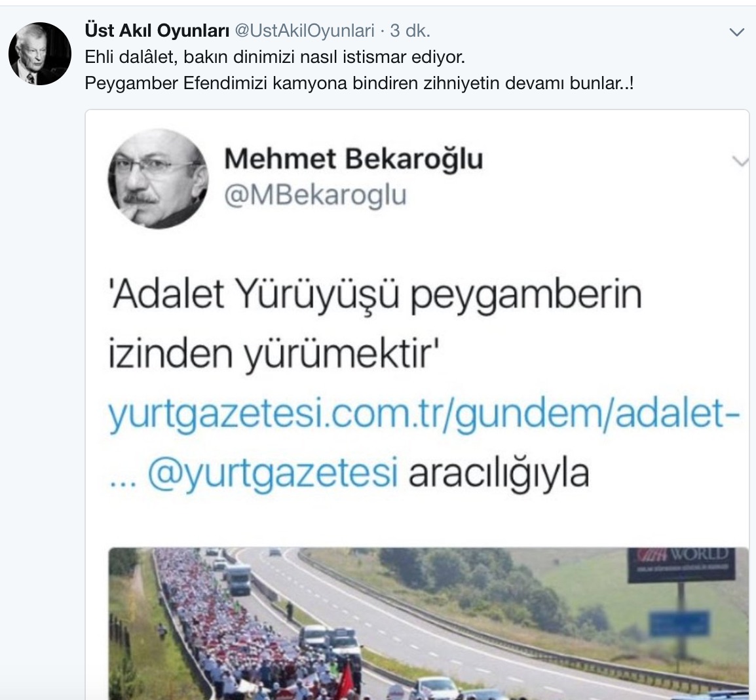
Task: Click the @MBekaroglu handle
Action: [315, 195]
